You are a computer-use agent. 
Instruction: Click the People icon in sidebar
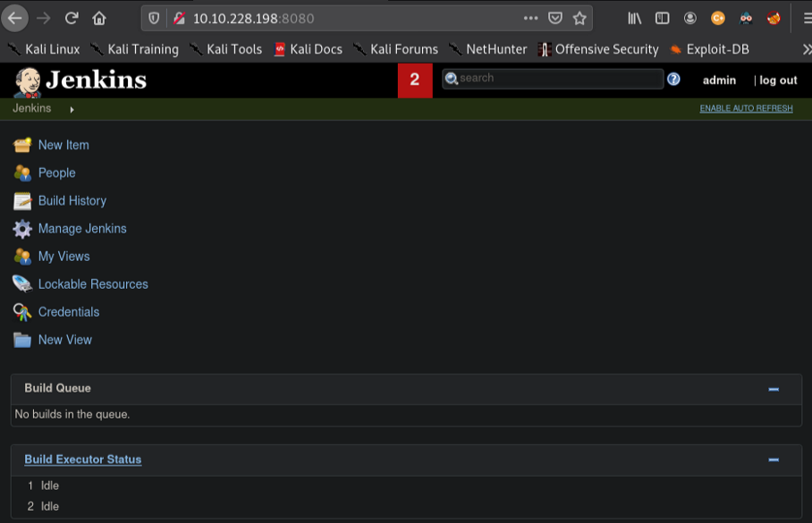[21, 173]
